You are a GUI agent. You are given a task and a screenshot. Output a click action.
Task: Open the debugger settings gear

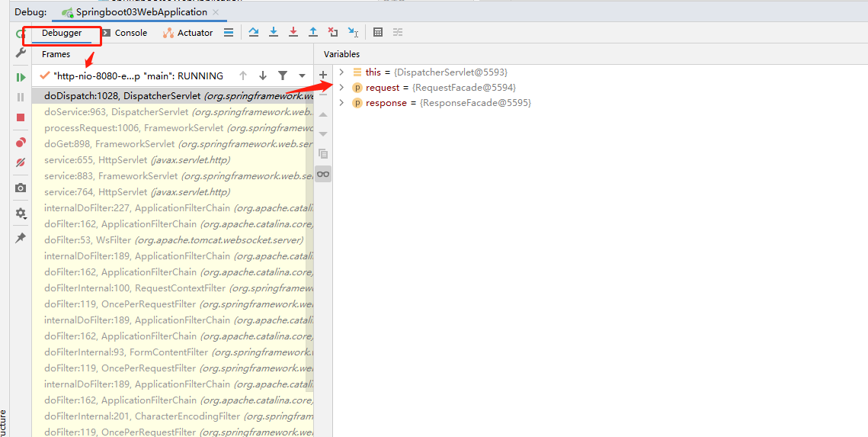tap(21, 213)
